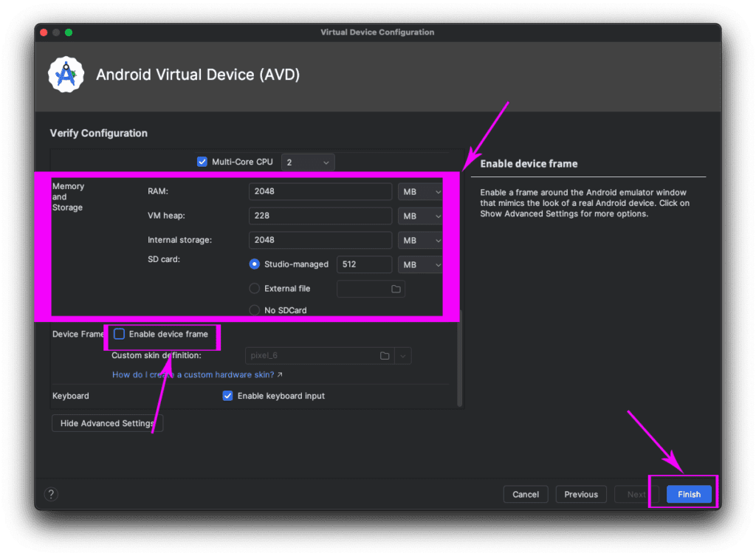Disable the Enable keyboard input checkbox

point(227,396)
